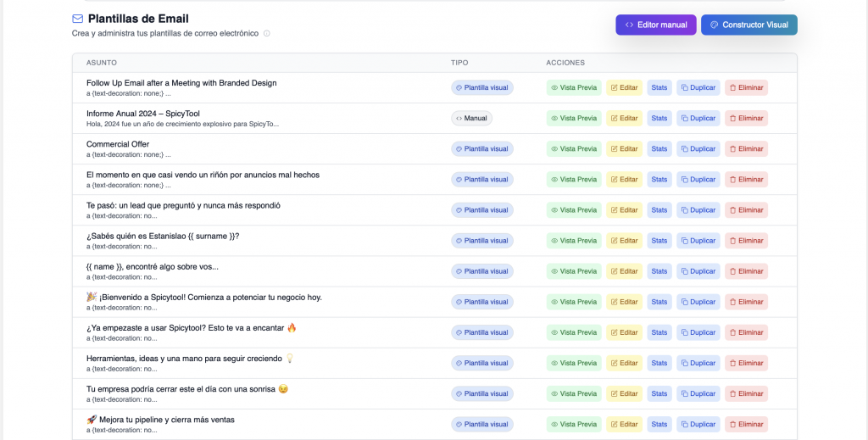Delete the 'Herramientas, ideas y una mano' template
Viewport: 868px width, 440px height.
click(746, 363)
